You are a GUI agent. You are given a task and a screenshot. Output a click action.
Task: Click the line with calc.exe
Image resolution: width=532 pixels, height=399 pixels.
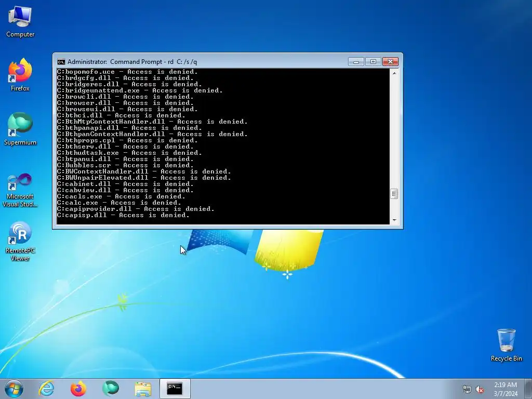[119, 203]
